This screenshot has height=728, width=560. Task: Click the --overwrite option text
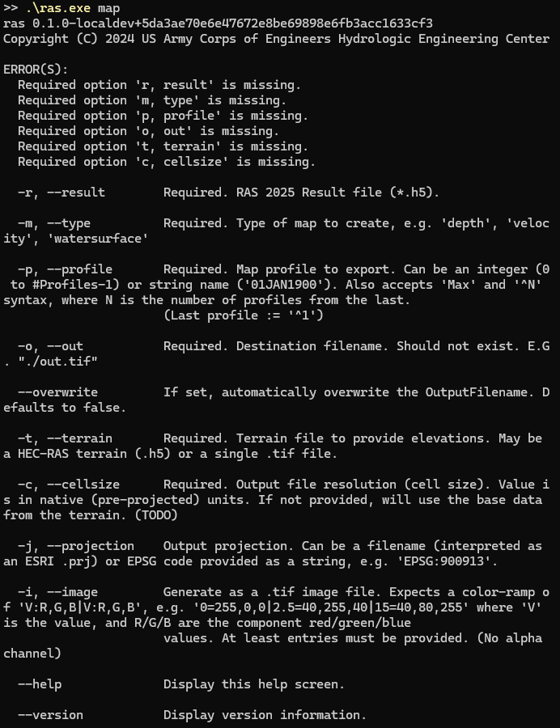(x=57, y=392)
